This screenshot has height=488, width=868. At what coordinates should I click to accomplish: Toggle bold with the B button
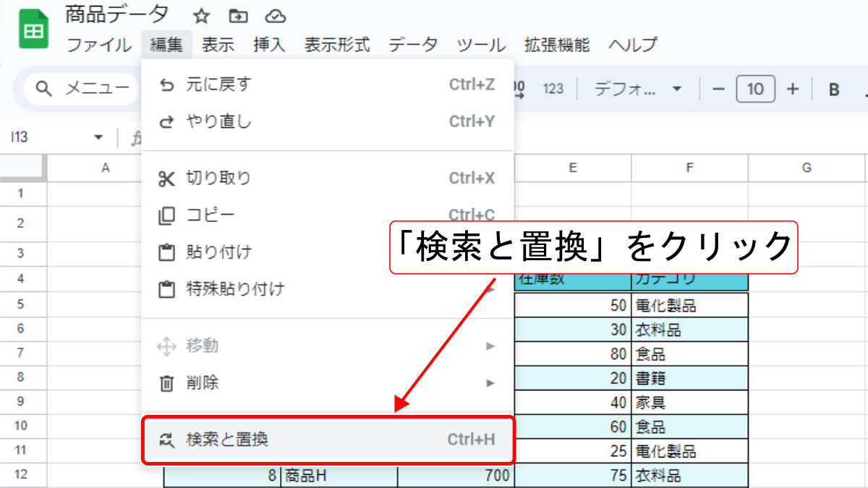(x=834, y=89)
